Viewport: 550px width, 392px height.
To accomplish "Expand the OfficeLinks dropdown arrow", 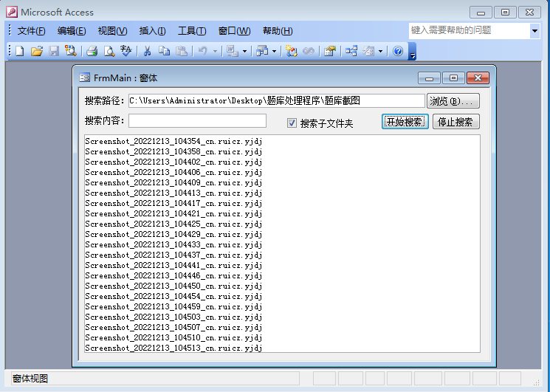I will (x=244, y=51).
